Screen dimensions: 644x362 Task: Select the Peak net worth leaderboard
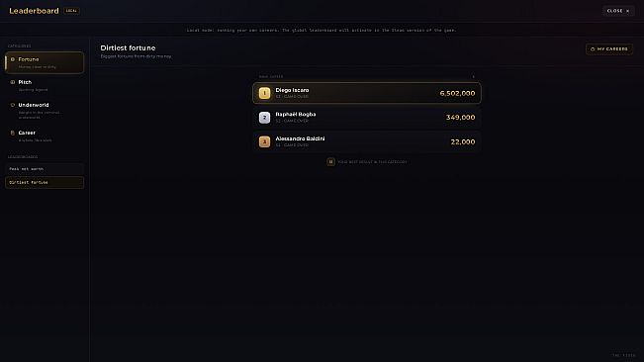(45, 169)
